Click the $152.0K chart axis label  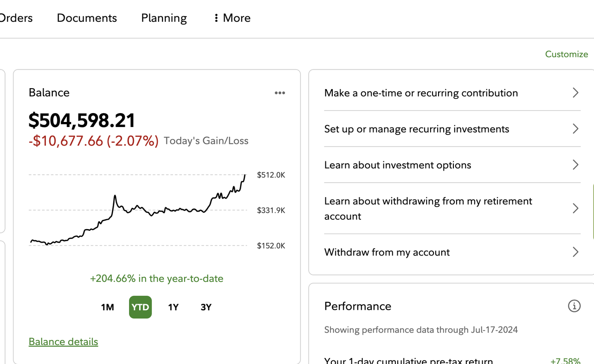click(271, 245)
